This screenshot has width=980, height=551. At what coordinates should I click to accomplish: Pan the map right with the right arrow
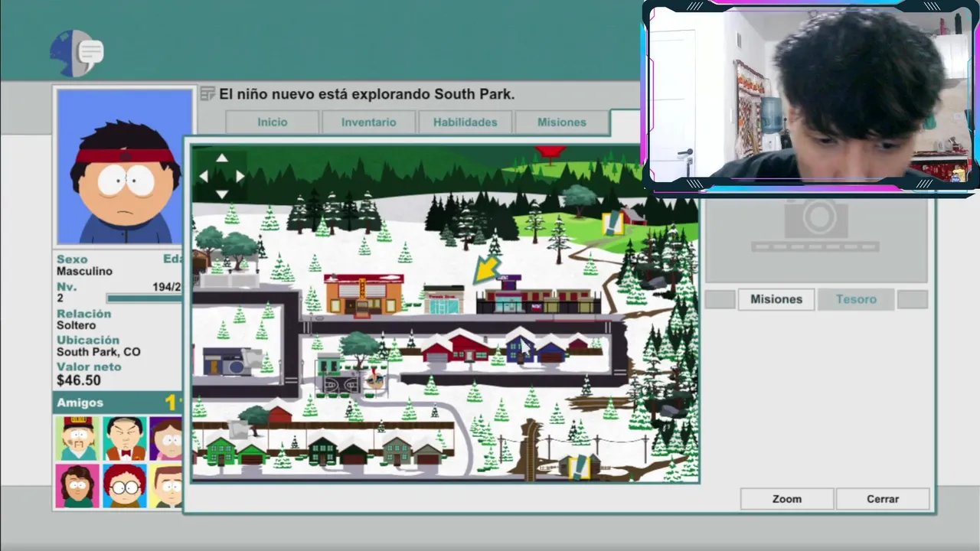tap(240, 176)
